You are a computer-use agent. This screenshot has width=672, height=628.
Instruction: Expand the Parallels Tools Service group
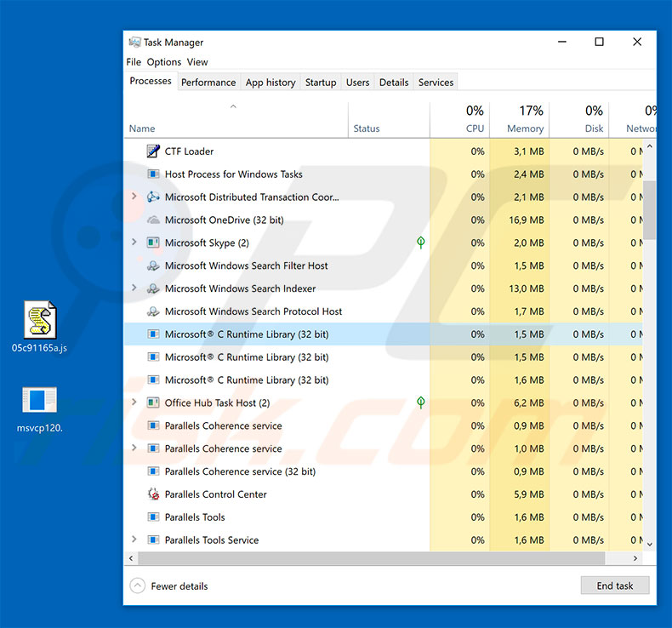[x=134, y=540]
